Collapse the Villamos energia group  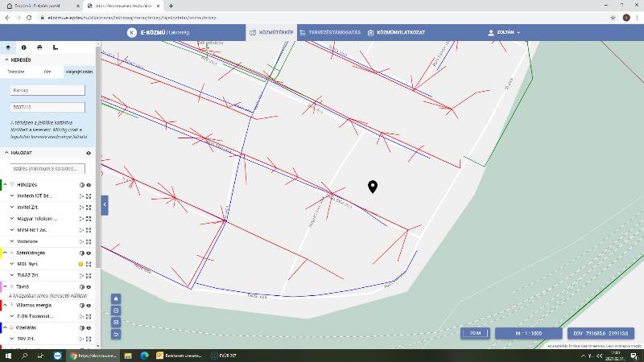pyautogui.click(x=6, y=305)
